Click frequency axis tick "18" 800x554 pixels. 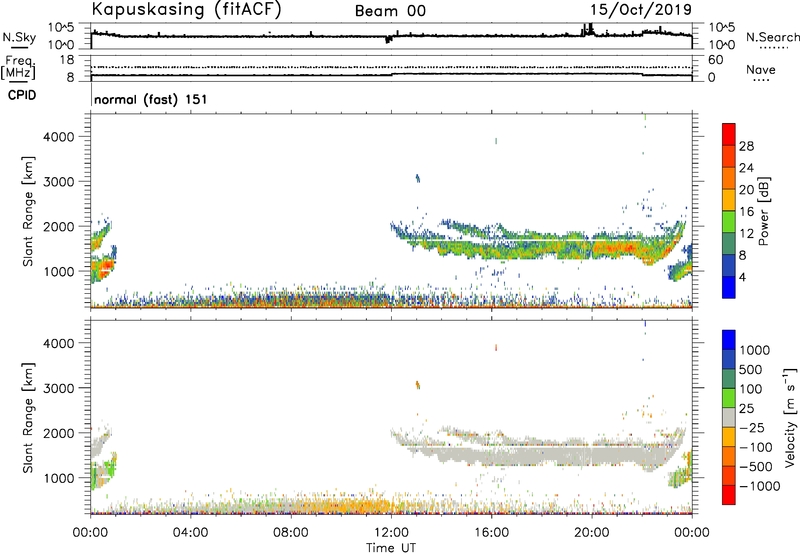point(66,60)
